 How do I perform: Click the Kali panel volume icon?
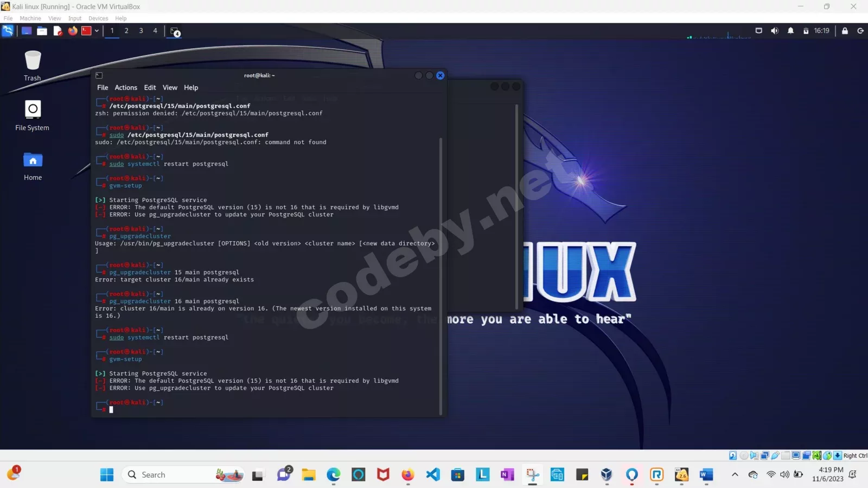(775, 31)
